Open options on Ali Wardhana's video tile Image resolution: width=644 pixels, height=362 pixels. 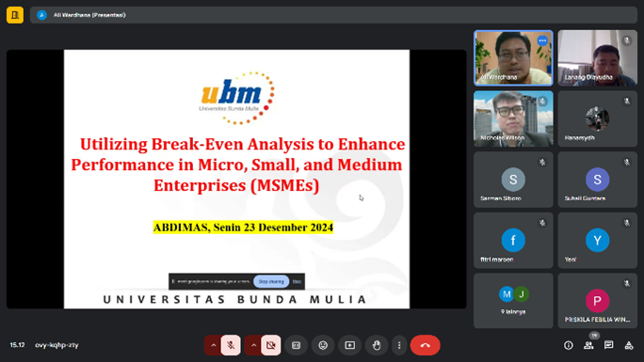[542, 40]
